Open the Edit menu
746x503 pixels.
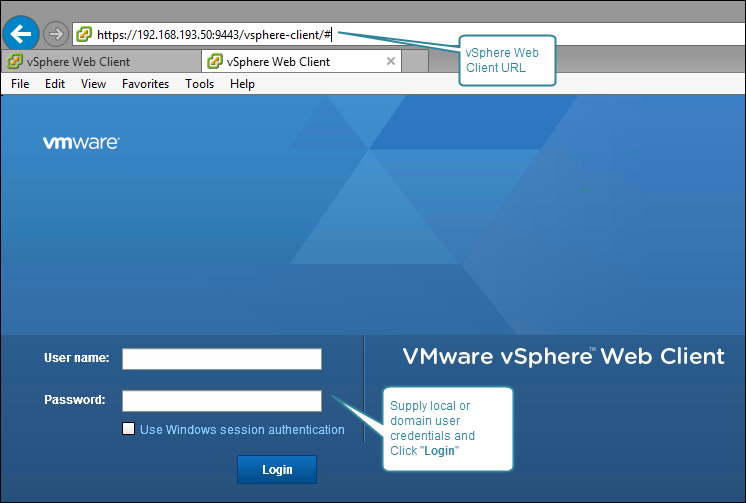point(55,84)
